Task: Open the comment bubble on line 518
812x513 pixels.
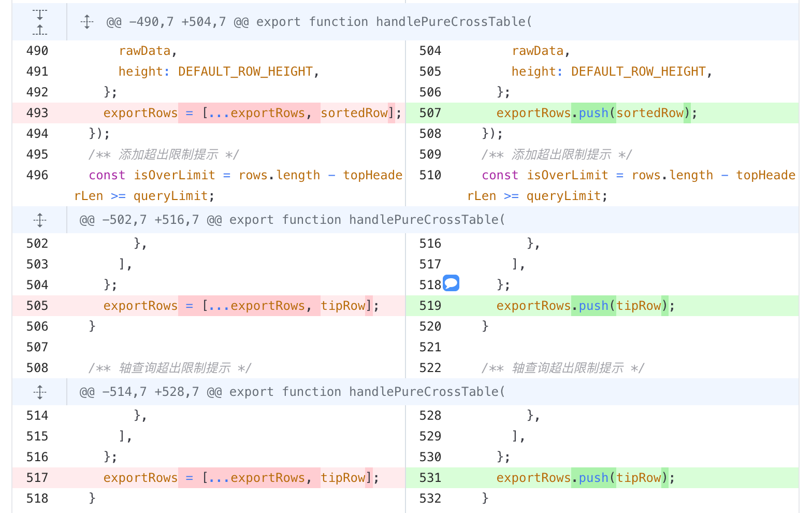Action: 451,283
